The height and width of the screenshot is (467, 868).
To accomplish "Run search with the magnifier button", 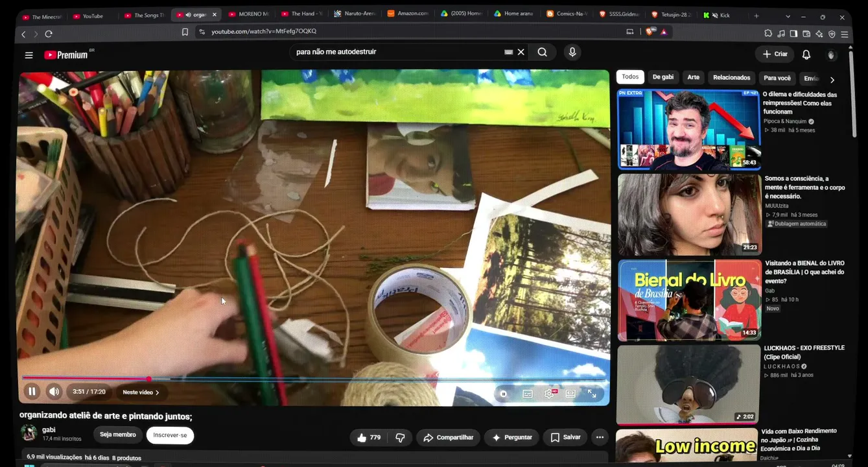I will 543,53.
